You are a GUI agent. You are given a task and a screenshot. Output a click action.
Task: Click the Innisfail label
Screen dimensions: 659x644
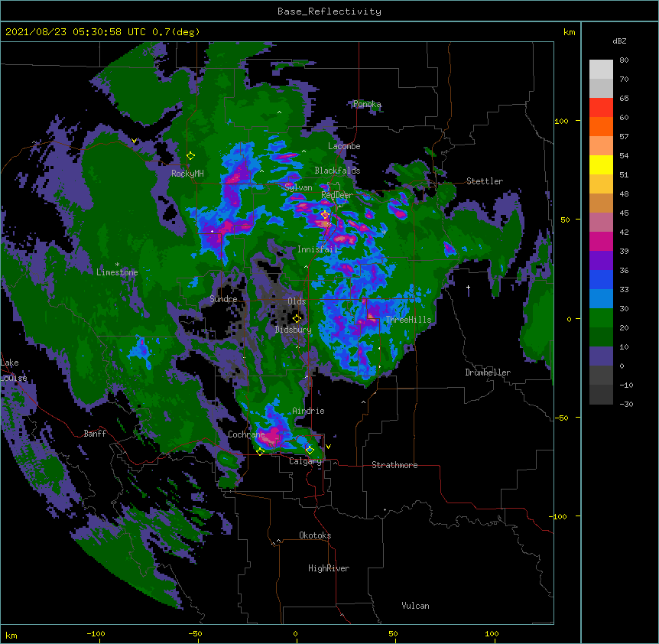(317, 249)
